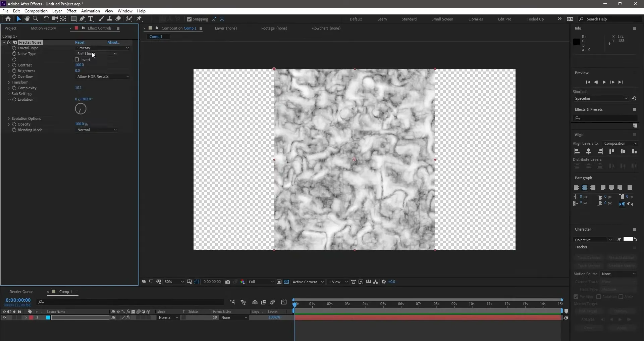Click the snapshot camera icon in viewer

(228, 282)
